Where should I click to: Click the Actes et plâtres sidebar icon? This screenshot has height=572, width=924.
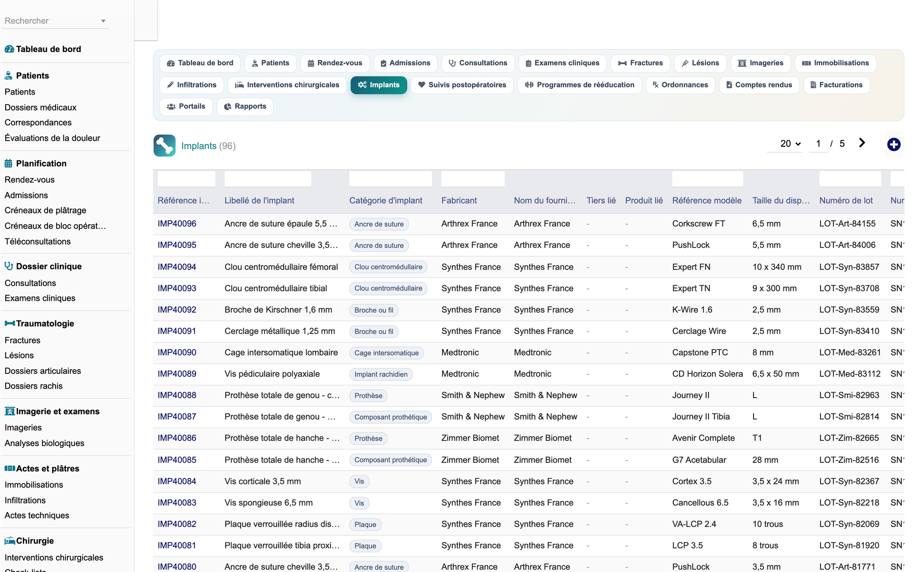click(9, 468)
